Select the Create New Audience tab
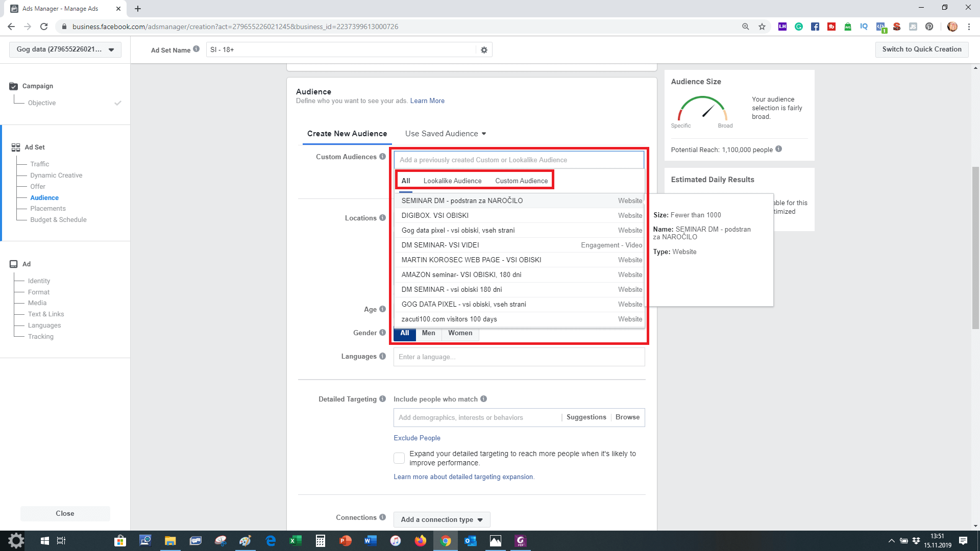The height and width of the screenshot is (551, 980). pos(347,134)
